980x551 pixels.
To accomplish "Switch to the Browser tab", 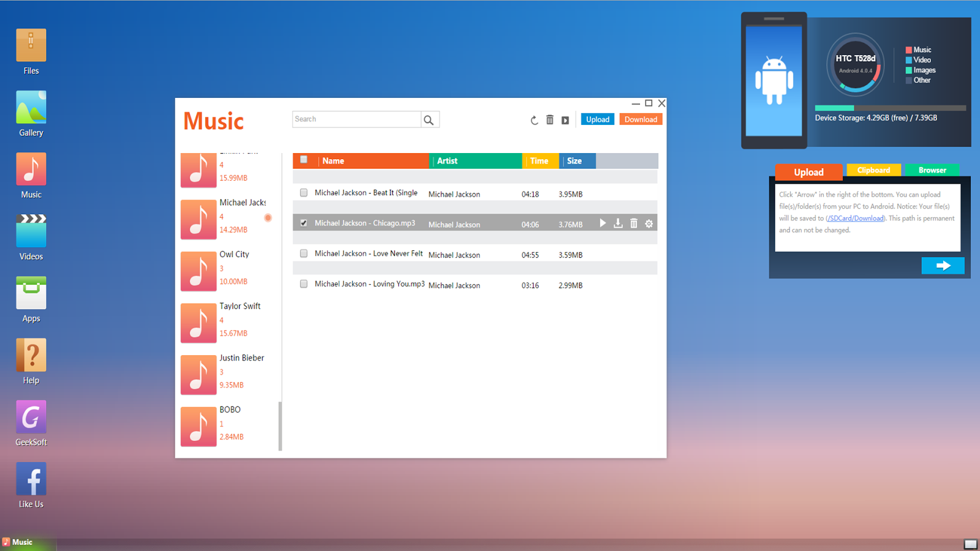I will [932, 170].
